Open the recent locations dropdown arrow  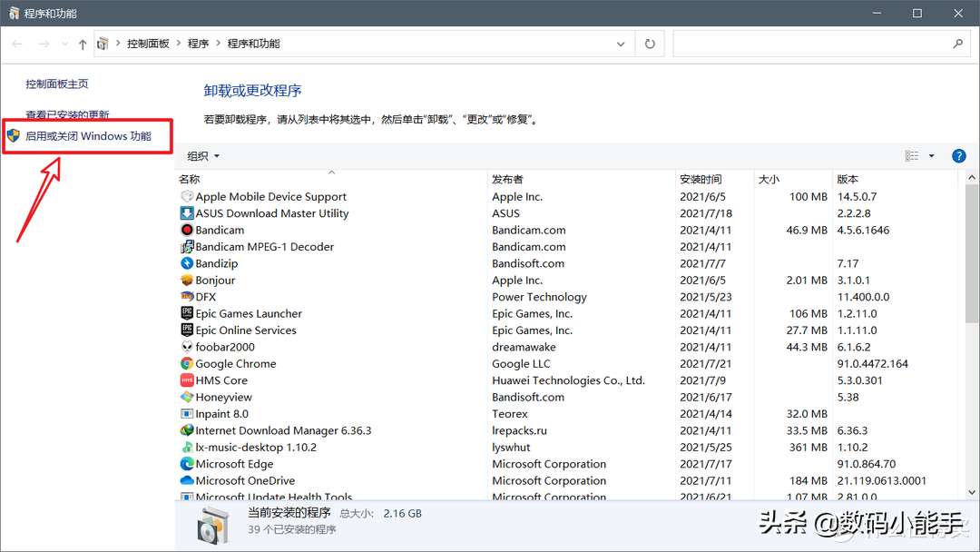coord(65,44)
